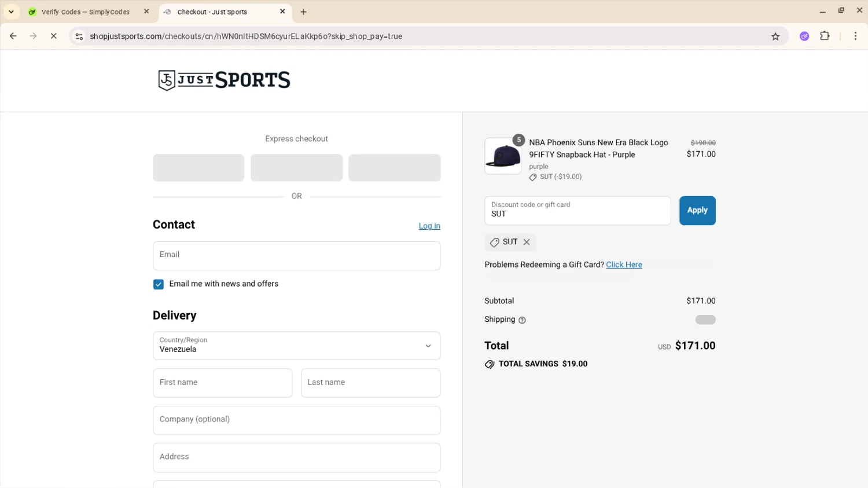Apply the discount code

pyautogui.click(x=697, y=211)
